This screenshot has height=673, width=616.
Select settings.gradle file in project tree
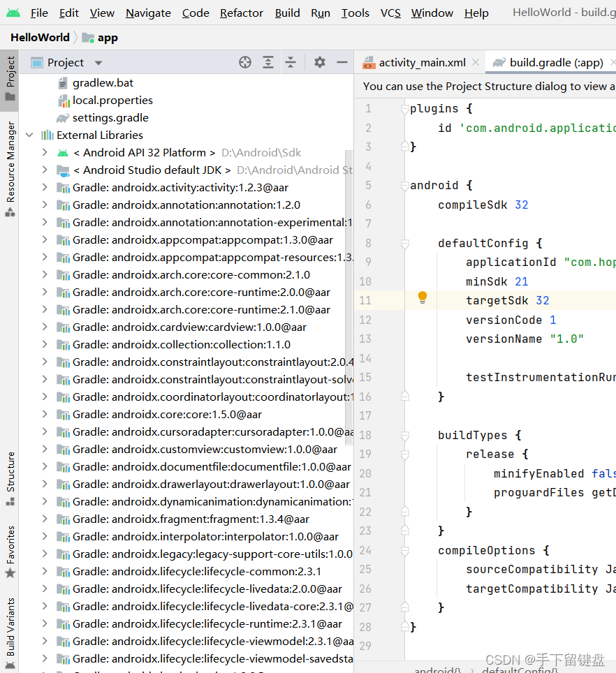[110, 117]
